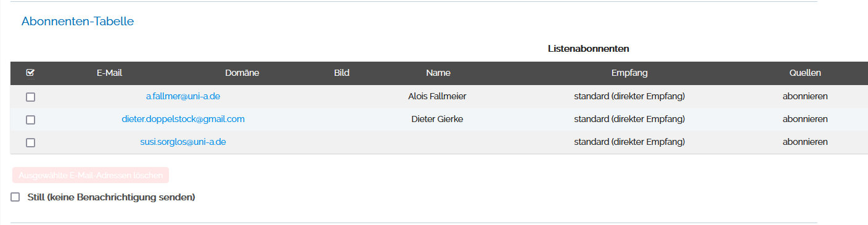Toggle the select-all checkbox icon in table header
The height and width of the screenshot is (225, 868).
[30, 73]
